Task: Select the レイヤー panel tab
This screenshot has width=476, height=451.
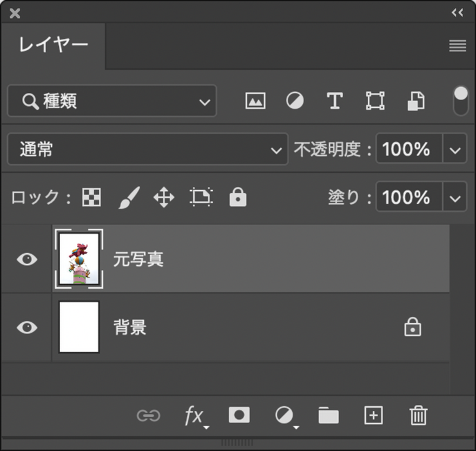Action: point(53,46)
